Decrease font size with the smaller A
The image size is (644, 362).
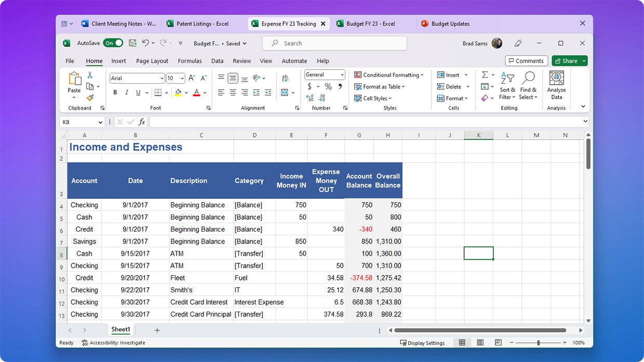click(x=203, y=78)
